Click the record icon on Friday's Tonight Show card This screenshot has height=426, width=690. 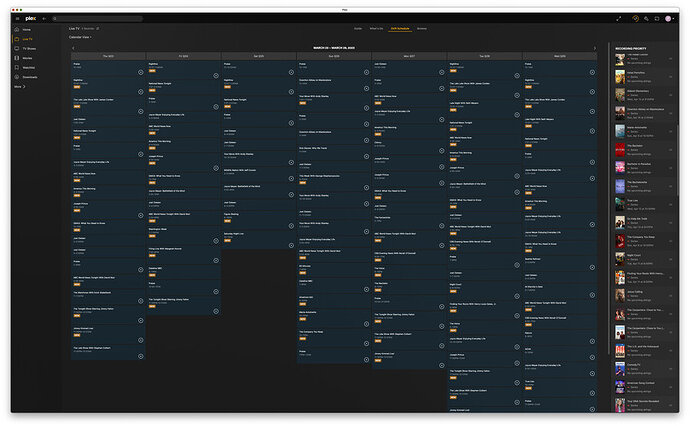[216, 311]
